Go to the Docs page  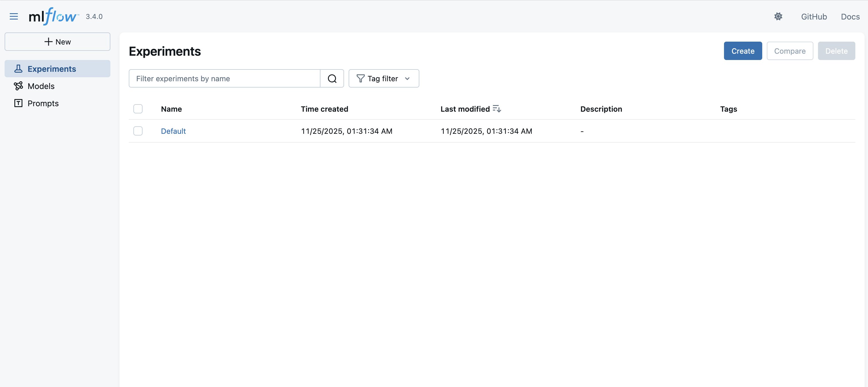coord(850,16)
